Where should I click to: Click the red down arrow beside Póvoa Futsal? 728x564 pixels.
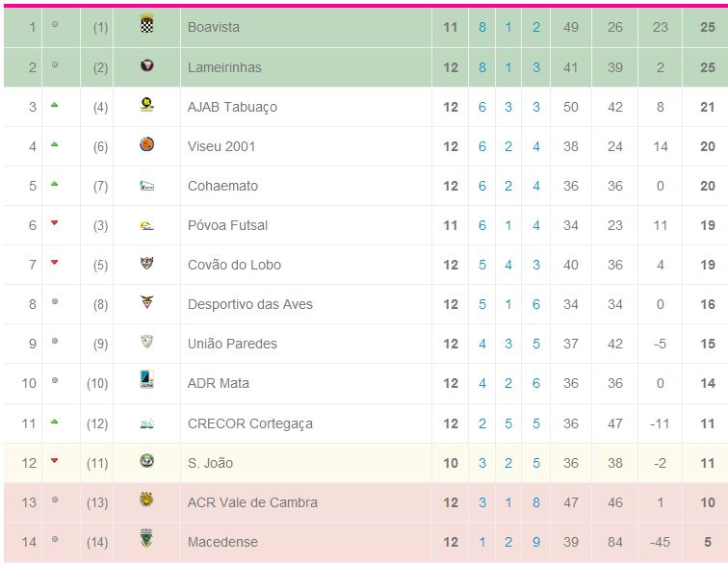pyautogui.click(x=55, y=223)
